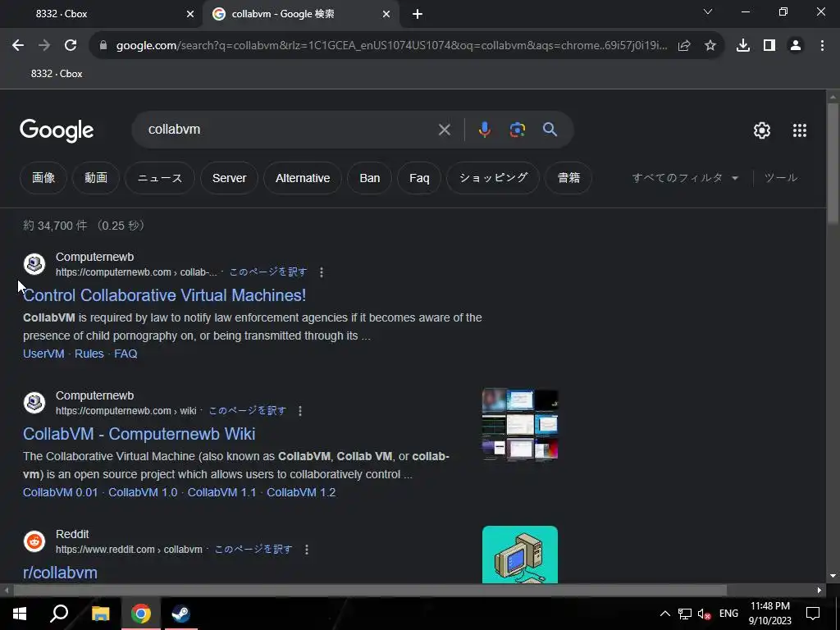Translate the Reddit result with このページを訳す
840x630 pixels.
[x=253, y=550]
